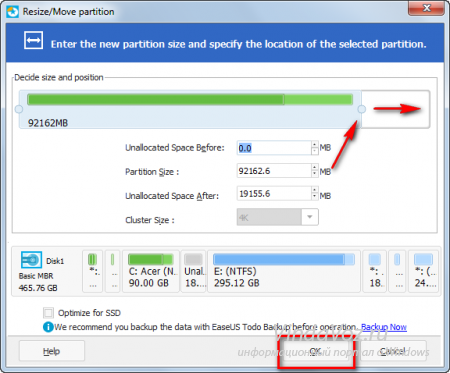Click the Partition Size value field
This screenshot has width=450, height=373.
pyautogui.click(x=274, y=171)
